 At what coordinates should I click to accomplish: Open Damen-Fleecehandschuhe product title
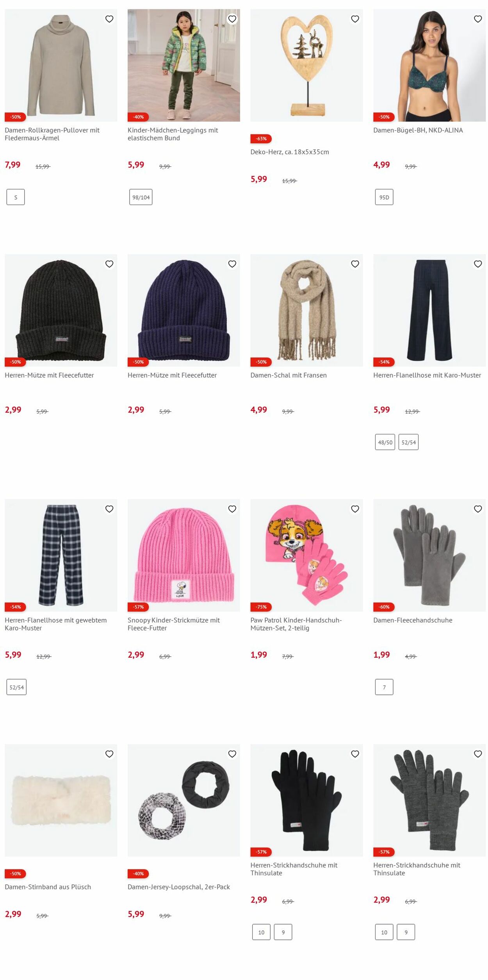pos(413,620)
